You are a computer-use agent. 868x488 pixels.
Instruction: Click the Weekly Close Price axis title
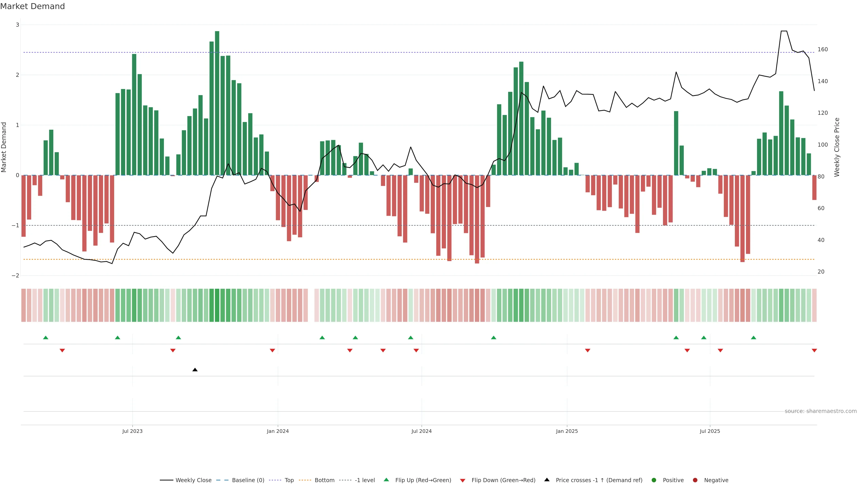pos(837,147)
